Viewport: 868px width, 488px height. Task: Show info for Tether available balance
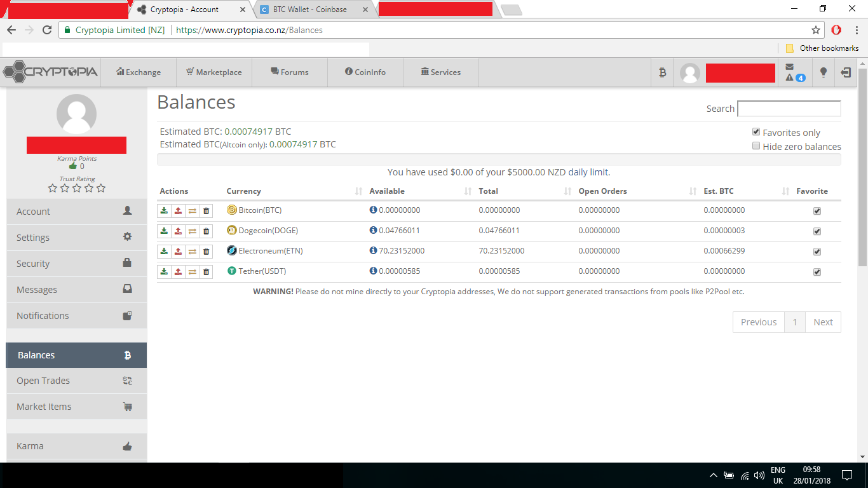(373, 271)
